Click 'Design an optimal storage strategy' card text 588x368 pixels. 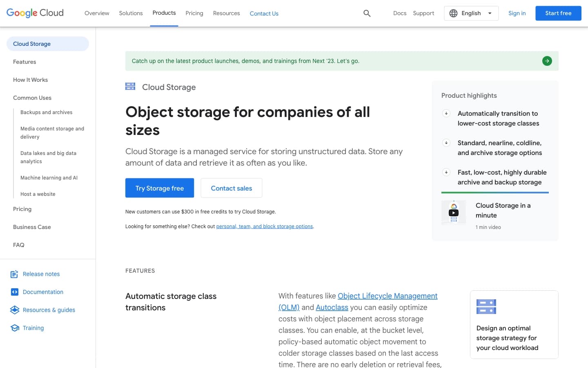507,338
